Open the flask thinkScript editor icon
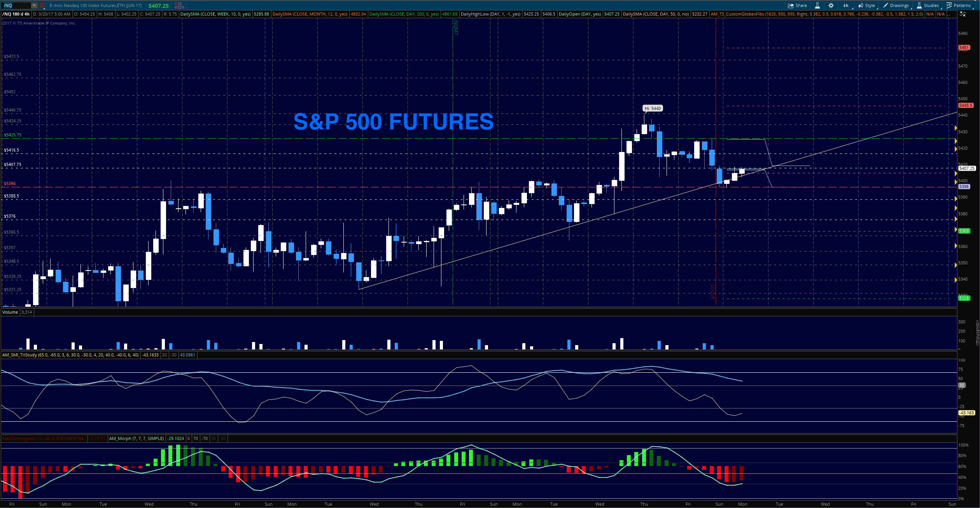The width and height of the screenshot is (980, 508). click(x=817, y=5)
